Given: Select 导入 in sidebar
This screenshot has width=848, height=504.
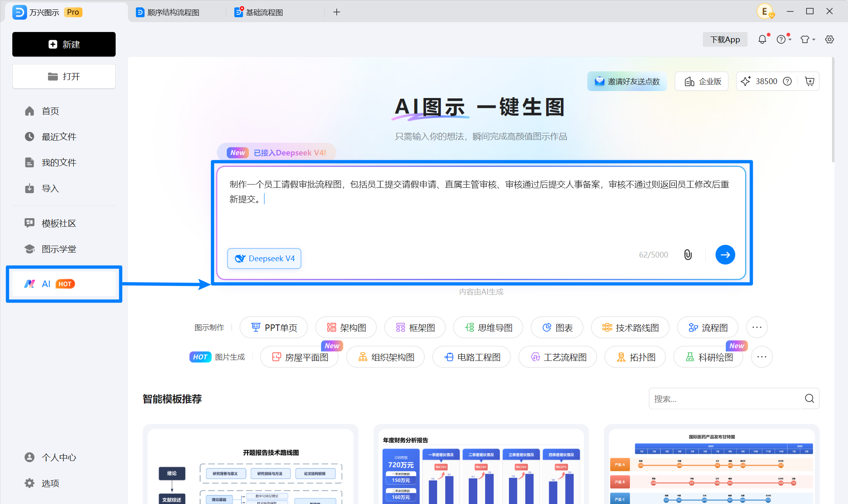Looking at the screenshot, I should [64, 189].
